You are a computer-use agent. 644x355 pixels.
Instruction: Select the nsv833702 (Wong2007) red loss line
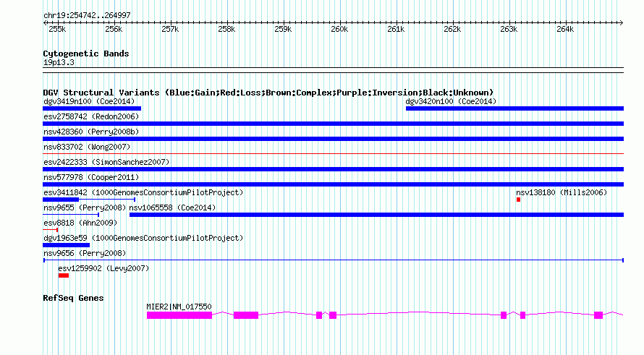[333, 154]
